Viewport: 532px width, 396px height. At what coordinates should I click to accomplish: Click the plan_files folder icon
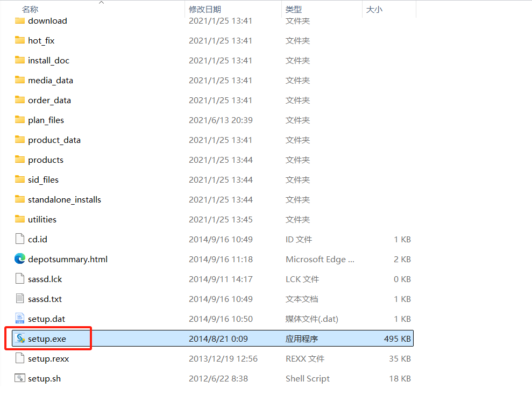tap(20, 120)
